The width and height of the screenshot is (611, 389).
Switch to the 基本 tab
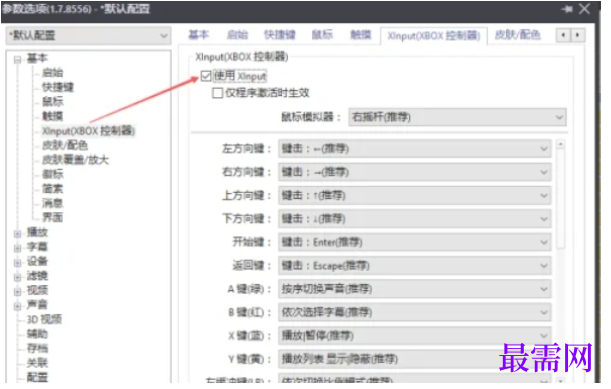199,35
